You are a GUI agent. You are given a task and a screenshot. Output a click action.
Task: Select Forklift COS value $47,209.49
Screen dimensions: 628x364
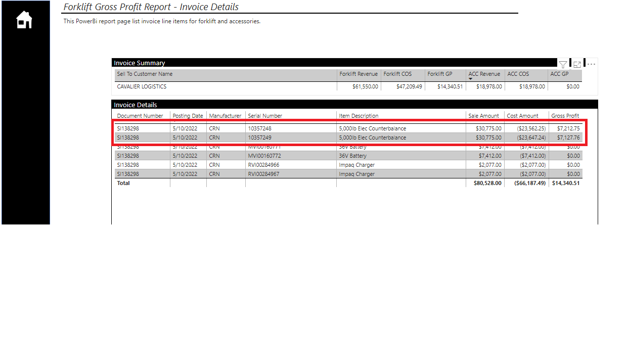coord(409,86)
